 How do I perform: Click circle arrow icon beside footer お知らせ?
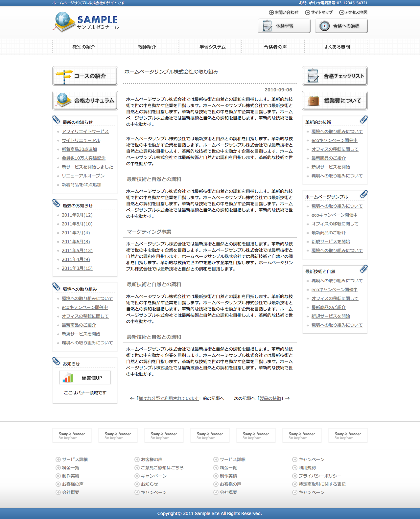[137, 484]
